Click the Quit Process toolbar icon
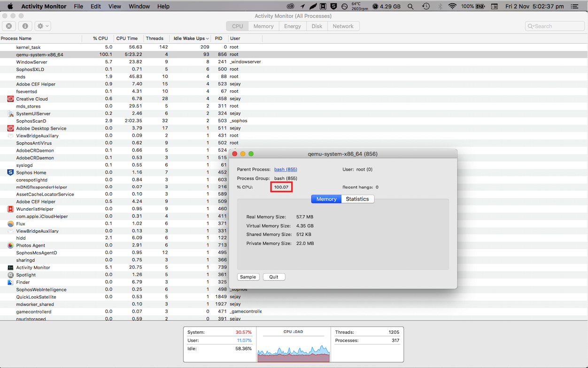Image resolution: width=588 pixels, height=368 pixels. click(9, 26)
